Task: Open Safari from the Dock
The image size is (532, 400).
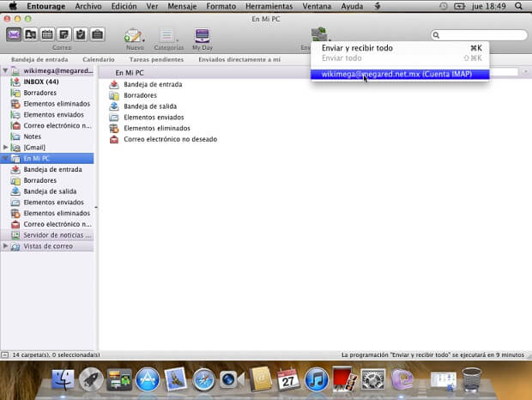Action: (203, 379)
